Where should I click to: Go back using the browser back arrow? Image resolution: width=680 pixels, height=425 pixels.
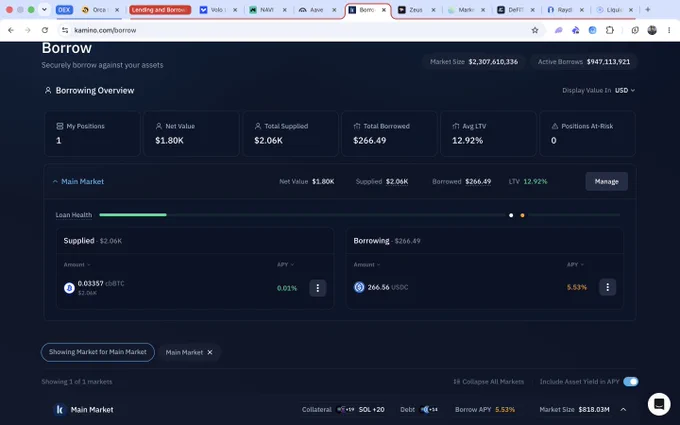click(x=11, y=30)
